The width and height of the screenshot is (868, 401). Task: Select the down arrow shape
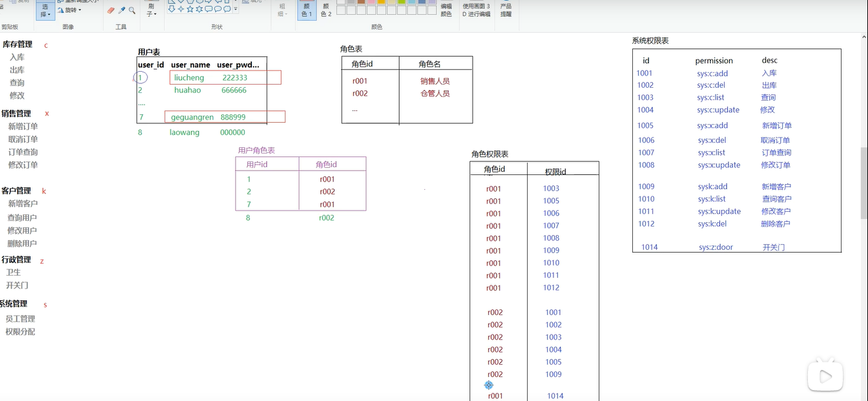click(172, 9)
